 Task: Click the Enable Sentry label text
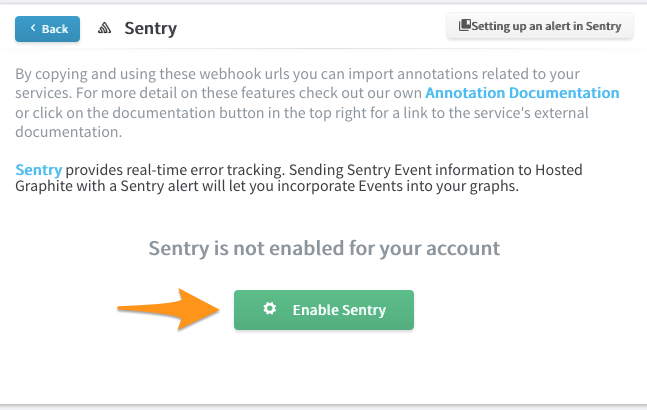[x=339, y=310]
